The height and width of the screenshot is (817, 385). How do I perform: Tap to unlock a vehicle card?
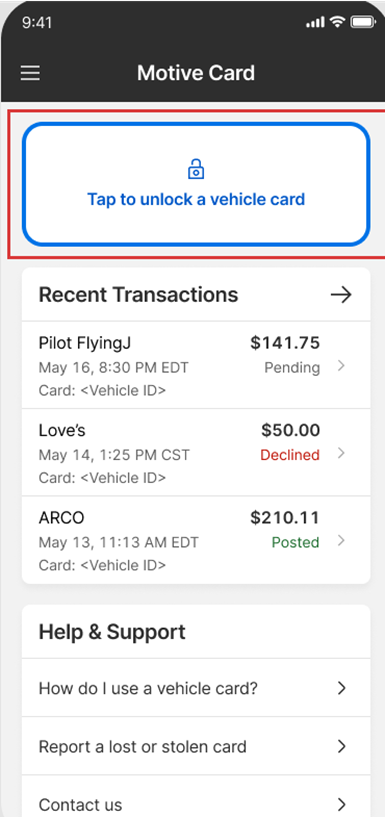pos(196,184)
